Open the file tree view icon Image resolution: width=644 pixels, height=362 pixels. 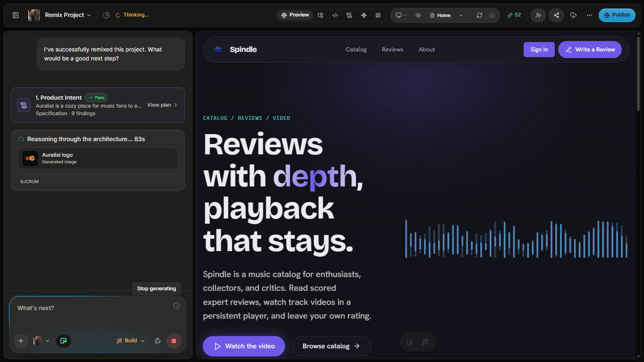[320, 15]
